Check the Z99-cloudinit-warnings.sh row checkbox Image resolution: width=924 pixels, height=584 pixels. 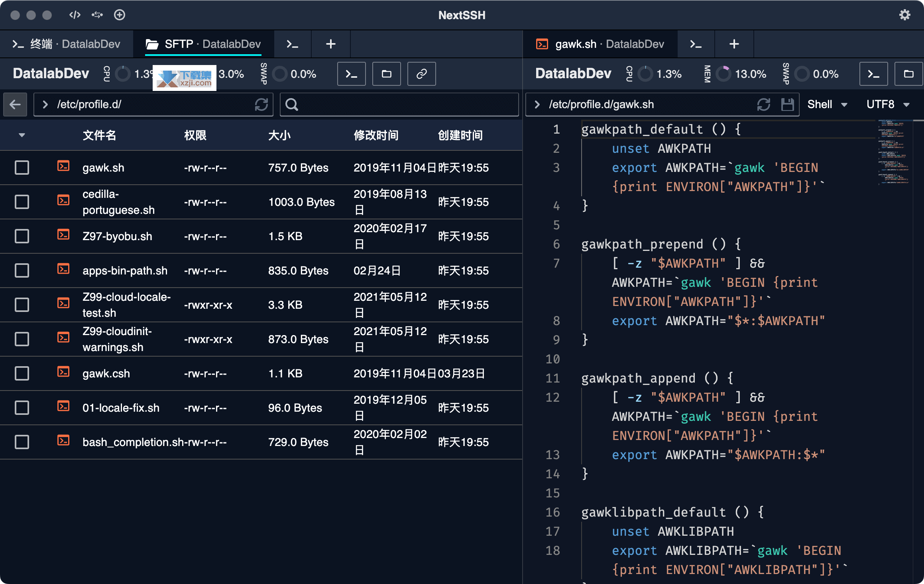tap(22, 339)
